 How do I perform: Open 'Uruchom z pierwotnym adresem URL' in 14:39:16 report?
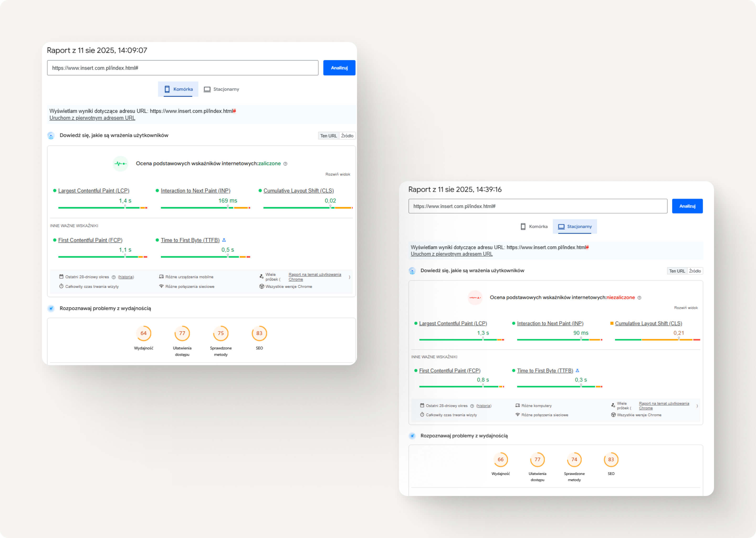[x=451, y=254]
